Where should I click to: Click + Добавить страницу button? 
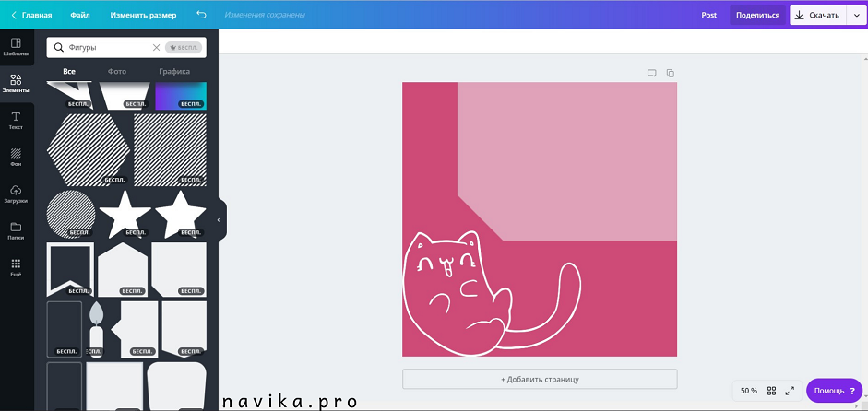[540, 379]
